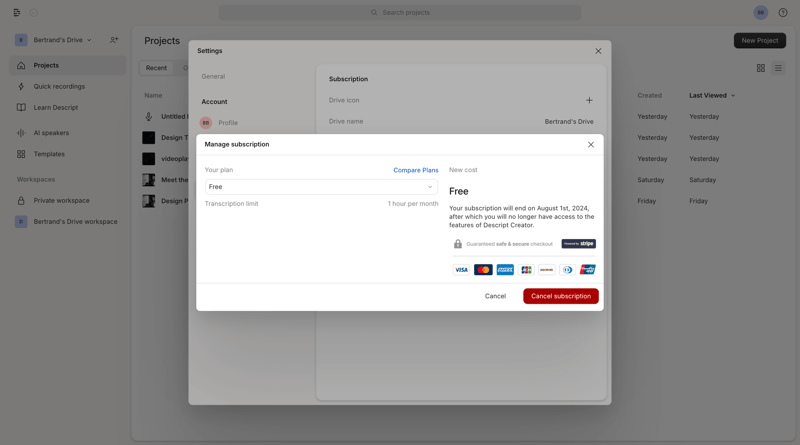This screenshot has width=800, height=445.
Task: Click the American Express logo
Action: 505,269
